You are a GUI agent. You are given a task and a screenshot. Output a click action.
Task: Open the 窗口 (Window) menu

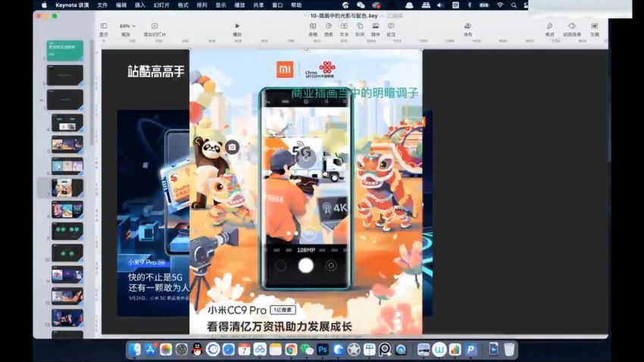pyautogui.click(x=277, y=5)
